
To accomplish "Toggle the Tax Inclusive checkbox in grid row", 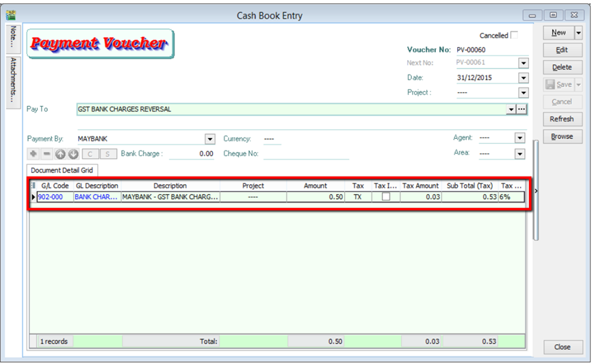I will 386,197.
